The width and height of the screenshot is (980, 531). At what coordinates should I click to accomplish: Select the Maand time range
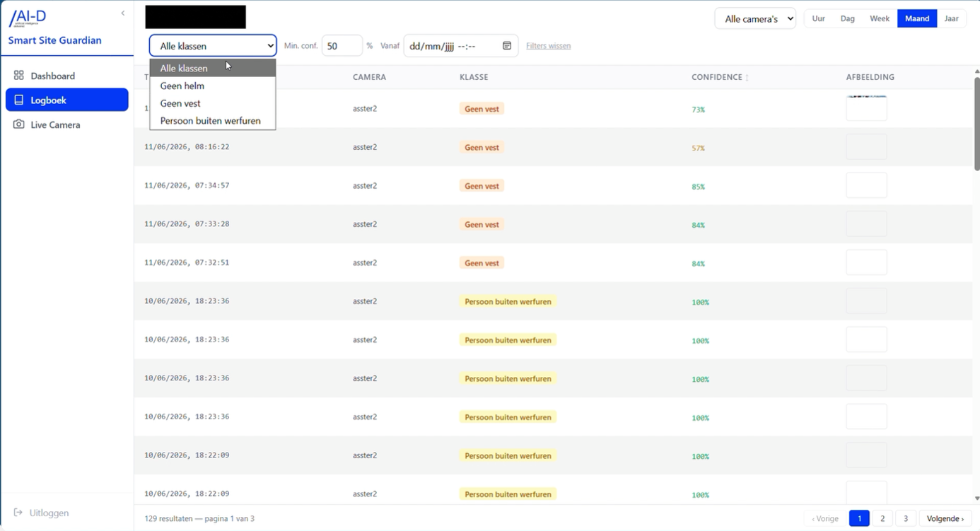pyautogui.click(x=917, y=19)
